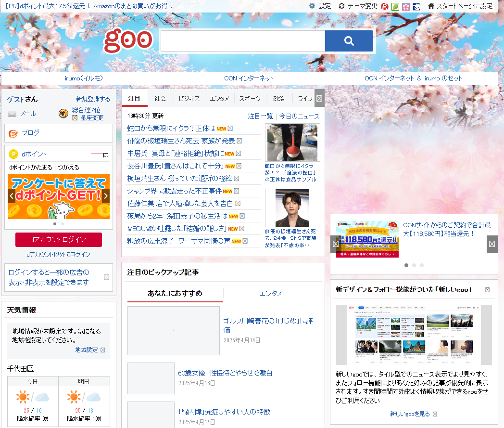Select the エンタメ pickup tab
The height and width of the screenshot is (428, 504).
270,293
